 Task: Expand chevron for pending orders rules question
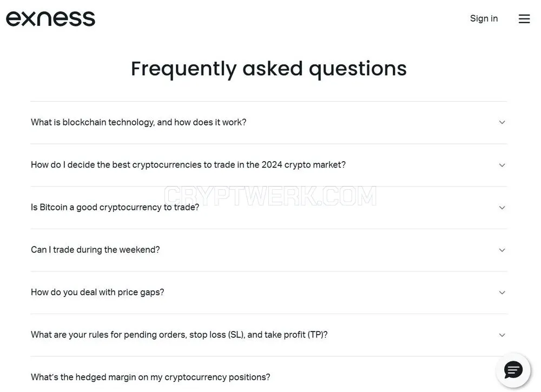[x=502, y=335]
